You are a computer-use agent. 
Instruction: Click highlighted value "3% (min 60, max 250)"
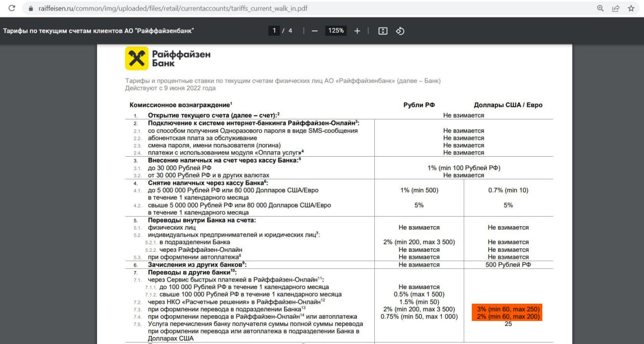507,309
